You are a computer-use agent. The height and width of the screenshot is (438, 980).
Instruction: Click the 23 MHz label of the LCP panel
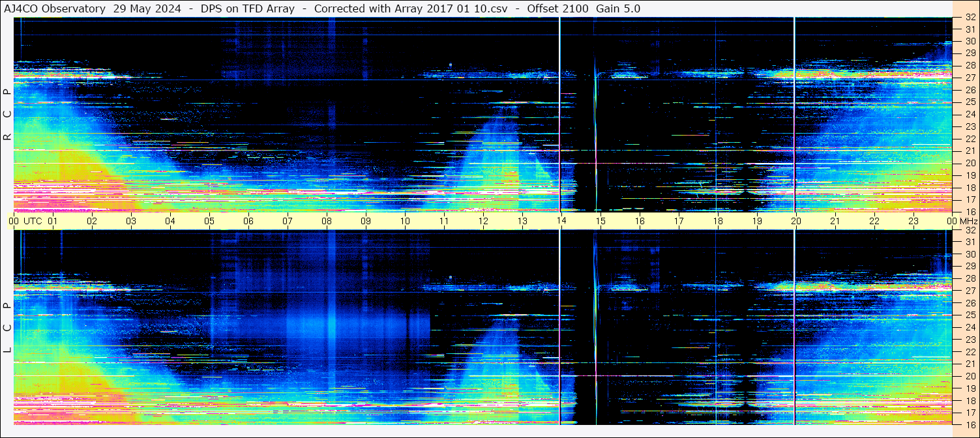pyautogui.click(x=970, y=340)
